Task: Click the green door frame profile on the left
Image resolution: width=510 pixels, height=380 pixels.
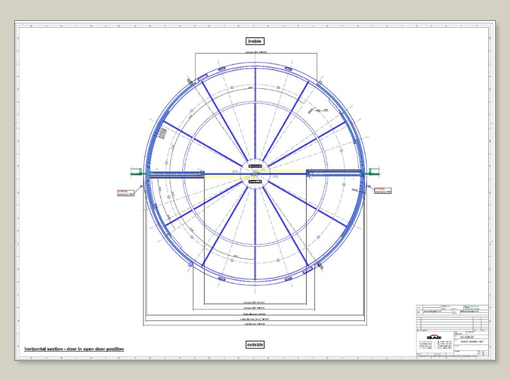Action: [x=136, y=172]
